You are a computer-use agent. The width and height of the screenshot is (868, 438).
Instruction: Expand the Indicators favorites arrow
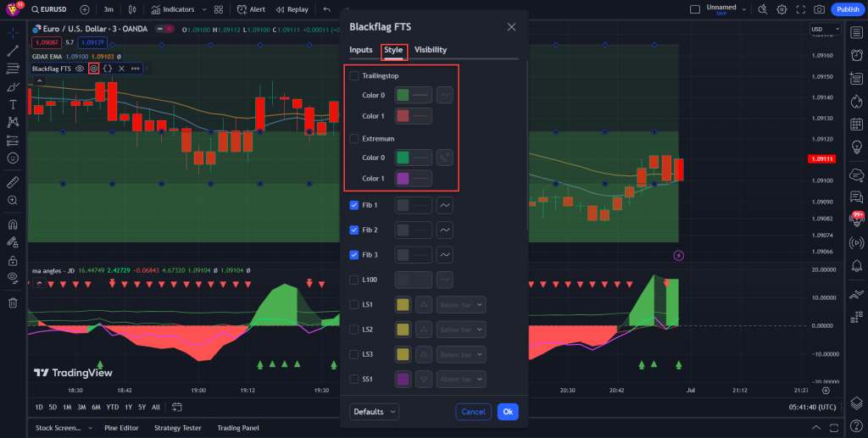tap(204, 9)
